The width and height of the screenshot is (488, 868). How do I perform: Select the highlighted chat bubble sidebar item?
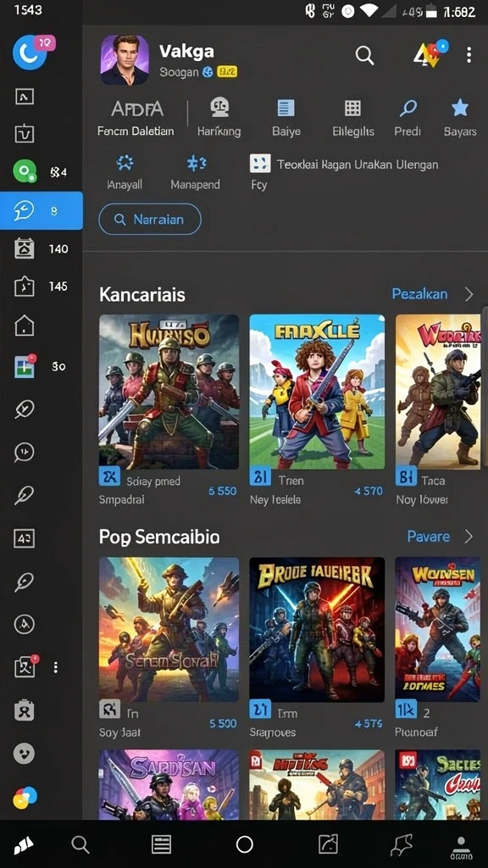coord(41,210)
